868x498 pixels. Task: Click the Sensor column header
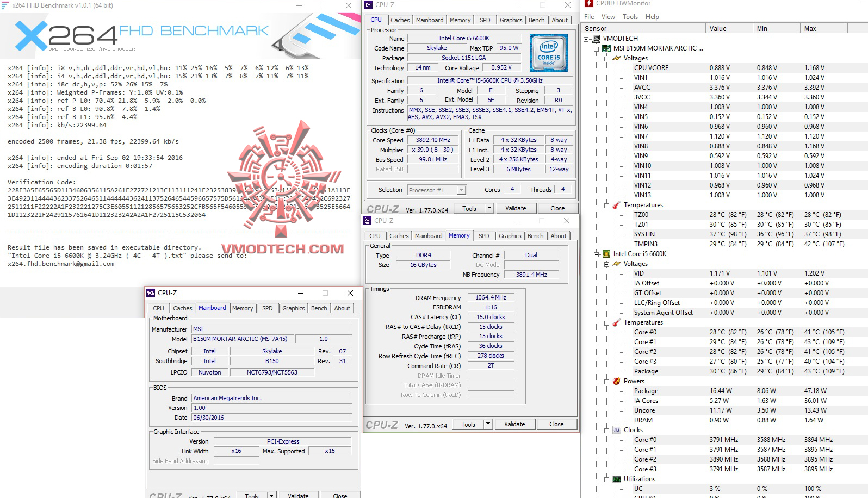point(643,29)
